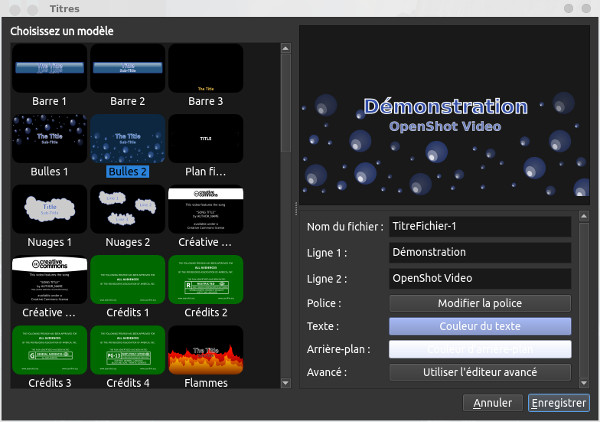The width and height of the screenshot is (600, 422).
Task: Select the Barre 2 title template
Action: tap(127, 68)
